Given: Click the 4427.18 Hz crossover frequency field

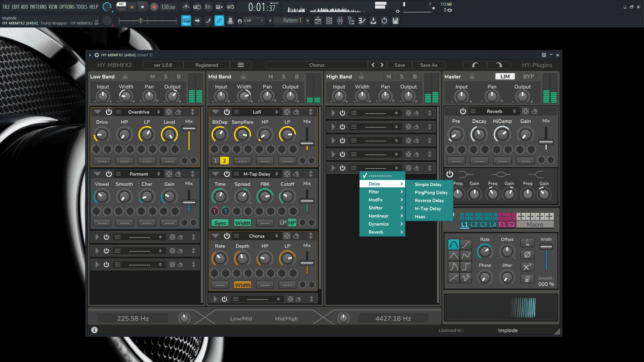Looking at the screenshot, I should click(393, 318).
